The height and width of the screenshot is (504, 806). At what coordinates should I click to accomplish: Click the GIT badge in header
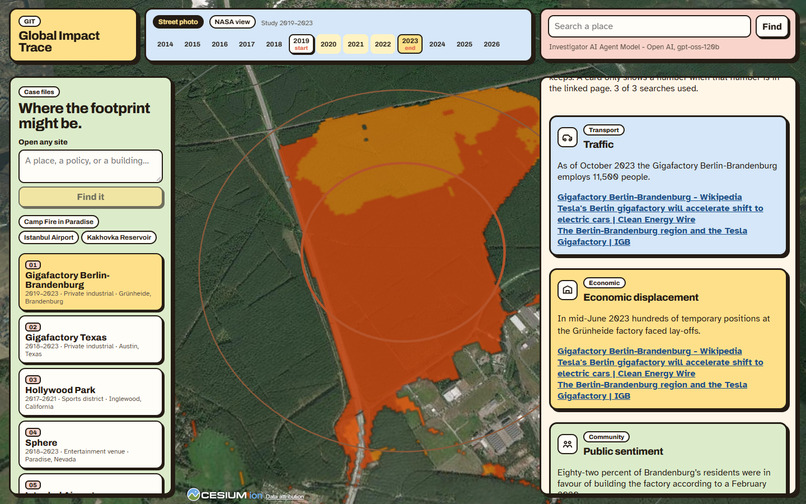30,22
